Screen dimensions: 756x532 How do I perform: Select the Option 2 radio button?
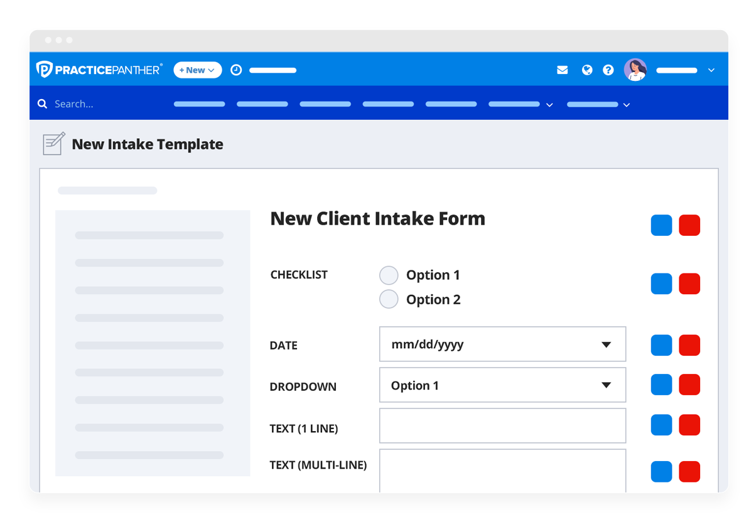click(x=389, y=299)
